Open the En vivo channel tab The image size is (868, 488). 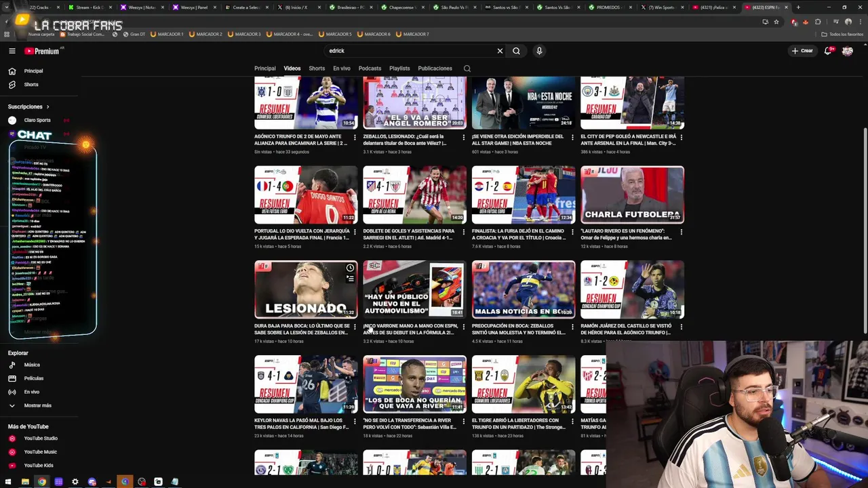pyautogui.click(x=342, y=68)
